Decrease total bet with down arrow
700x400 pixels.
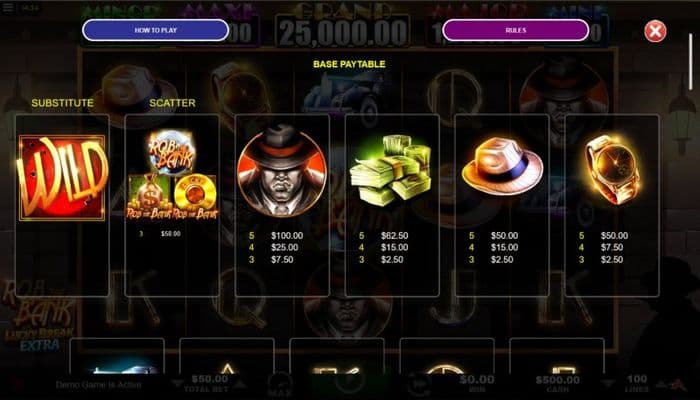(x=178, y=384)
